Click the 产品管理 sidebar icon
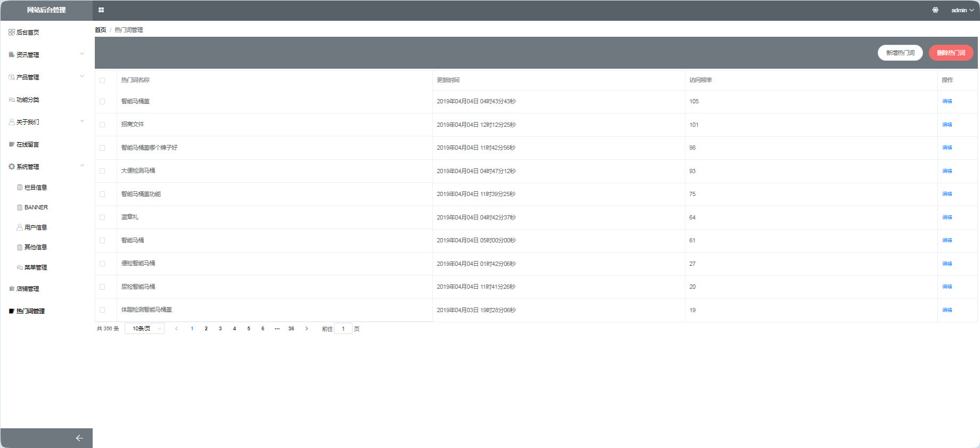This screenshot has width=980, height=448. 12,77
